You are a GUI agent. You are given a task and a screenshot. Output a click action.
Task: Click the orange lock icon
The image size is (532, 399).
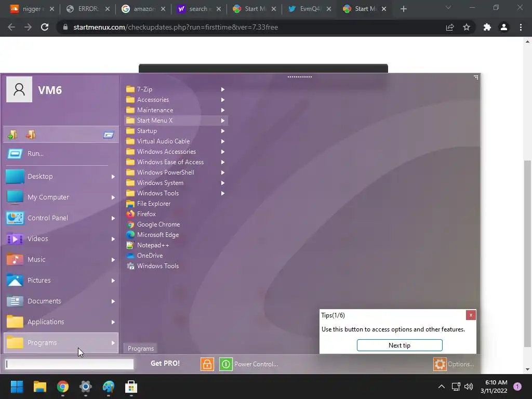207,364
